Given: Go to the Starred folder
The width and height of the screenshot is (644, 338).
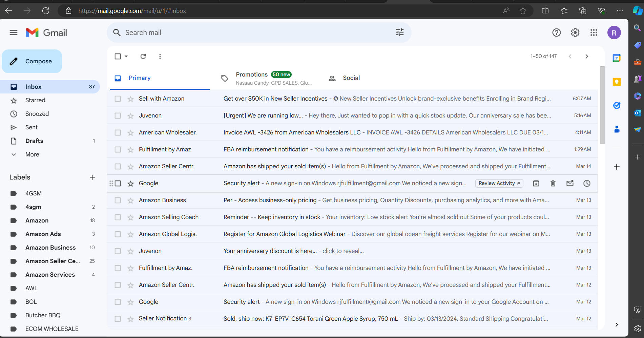Looking at the screenshot, I should pyautogui.click(x=35, y=100).
